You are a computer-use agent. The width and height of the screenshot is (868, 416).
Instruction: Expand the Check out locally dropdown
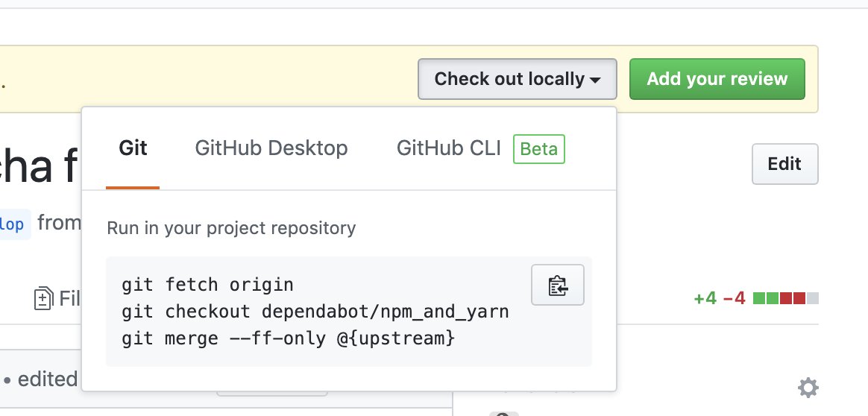(517, 79)
